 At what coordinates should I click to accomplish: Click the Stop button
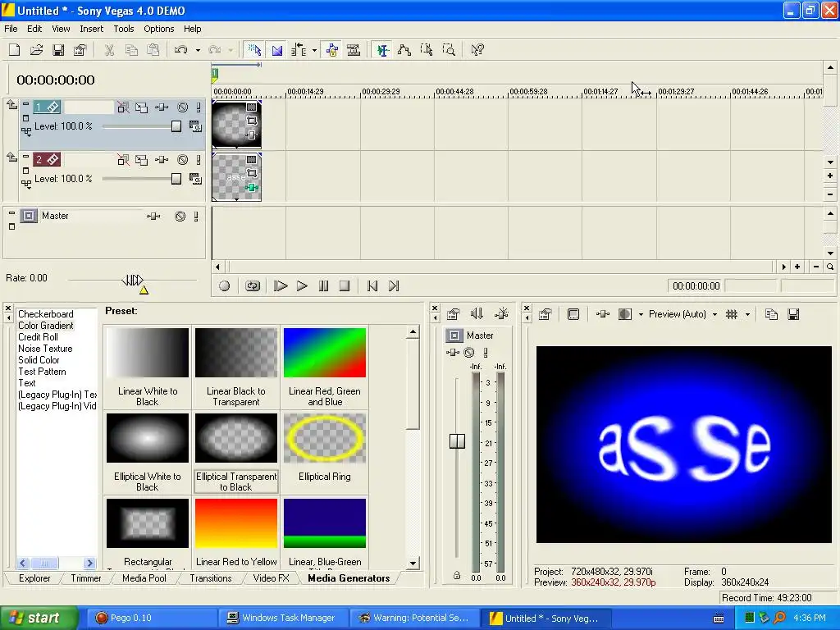[345, 286]
